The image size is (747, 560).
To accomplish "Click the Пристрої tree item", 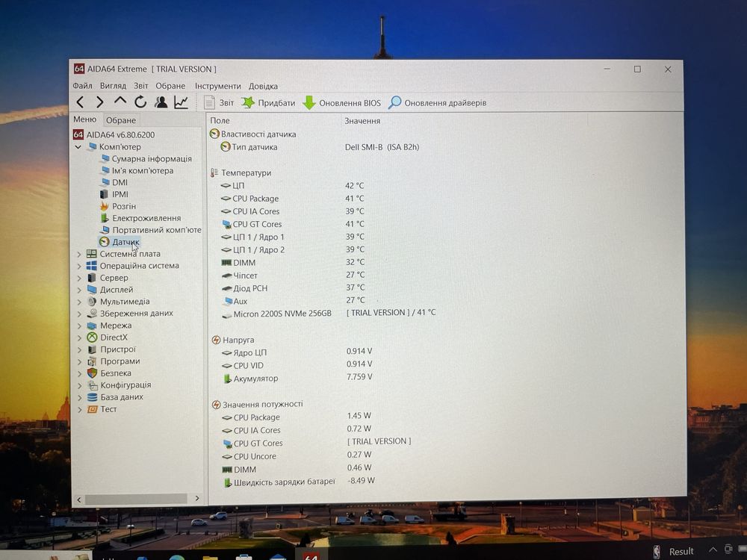I will [x=112, y=349].
